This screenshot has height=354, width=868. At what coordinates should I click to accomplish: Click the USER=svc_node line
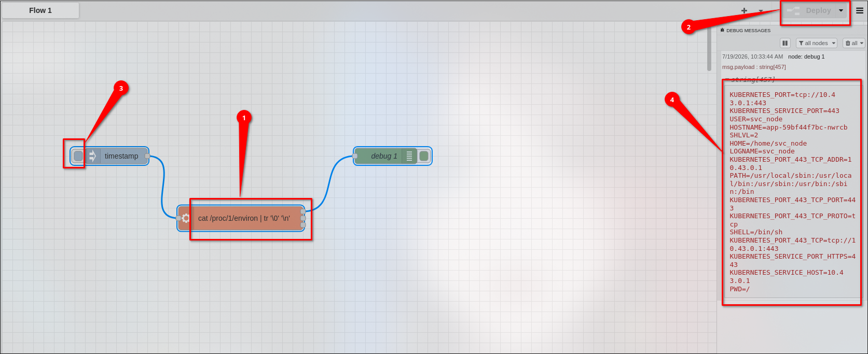pos(756,119)
